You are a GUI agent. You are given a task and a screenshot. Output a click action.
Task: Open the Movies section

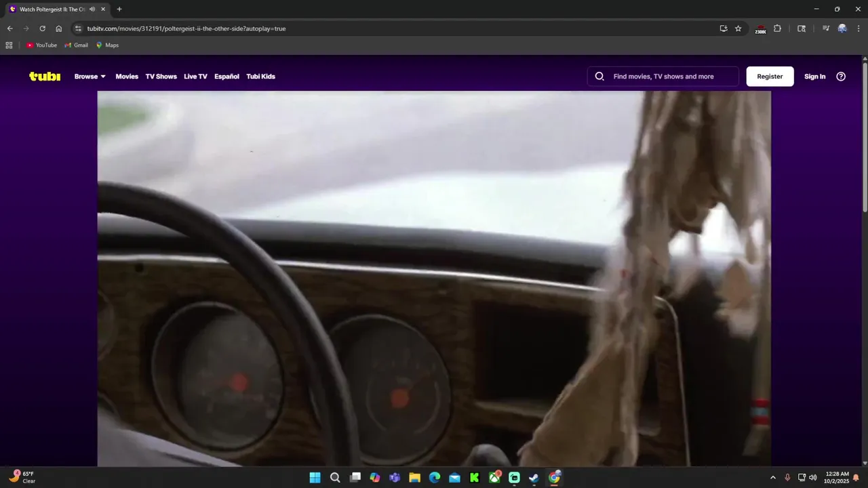pos(127,77)
